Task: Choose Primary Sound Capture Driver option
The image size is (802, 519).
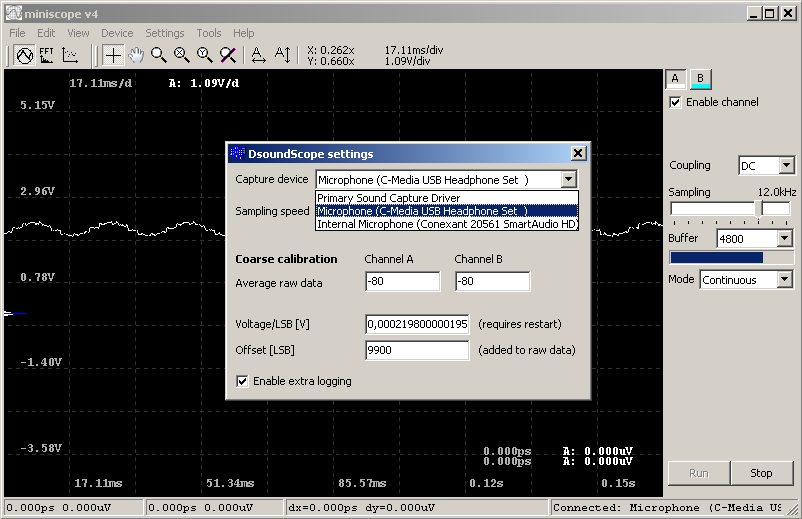Action: (447, 198)
